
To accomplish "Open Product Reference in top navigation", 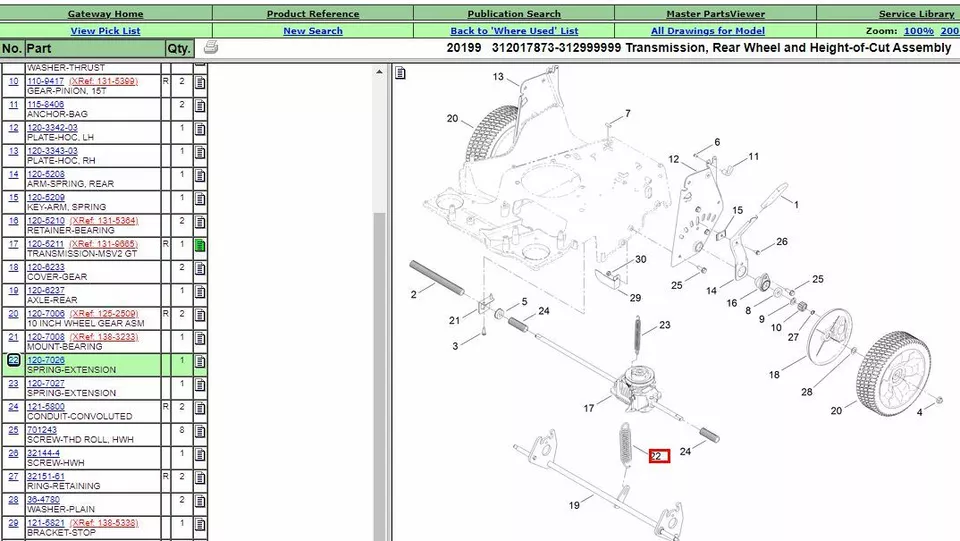I will (313, 14).
